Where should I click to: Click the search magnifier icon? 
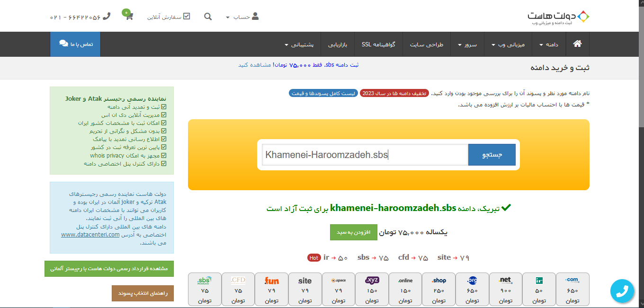208,17
